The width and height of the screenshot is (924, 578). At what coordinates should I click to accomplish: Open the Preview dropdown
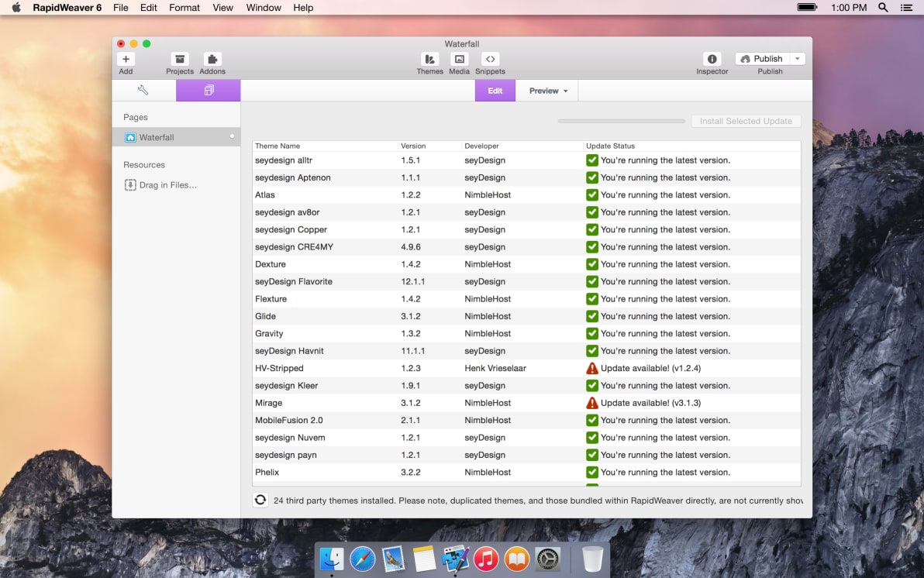pyautogui.click(x=547, y=91)
